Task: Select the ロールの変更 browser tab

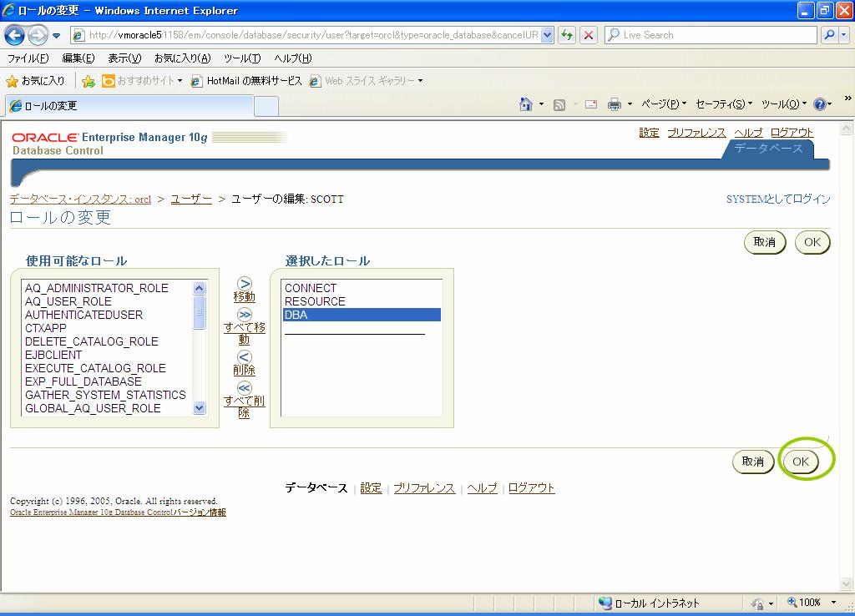Action: 129,106
